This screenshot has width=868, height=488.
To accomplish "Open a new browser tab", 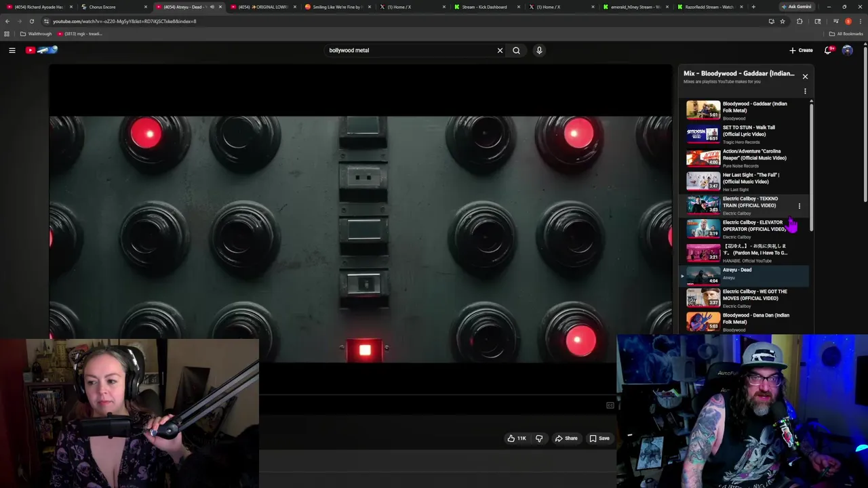I will point(753,7).
